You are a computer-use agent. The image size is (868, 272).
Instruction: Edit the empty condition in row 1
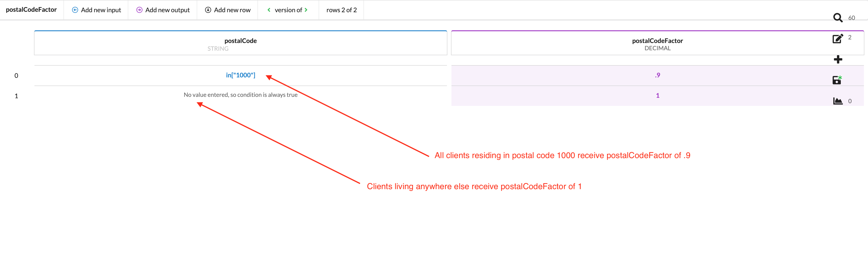pos(240,95)
